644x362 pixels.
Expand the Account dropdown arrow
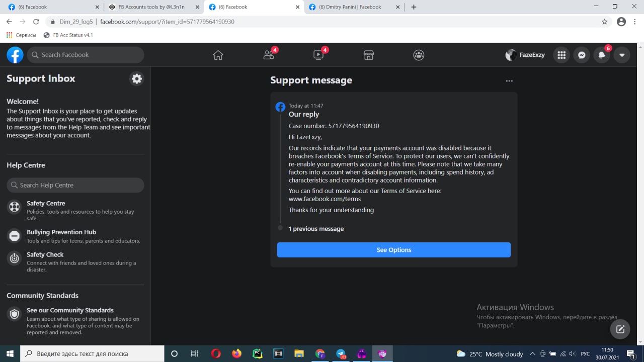(x=622, y=55)
